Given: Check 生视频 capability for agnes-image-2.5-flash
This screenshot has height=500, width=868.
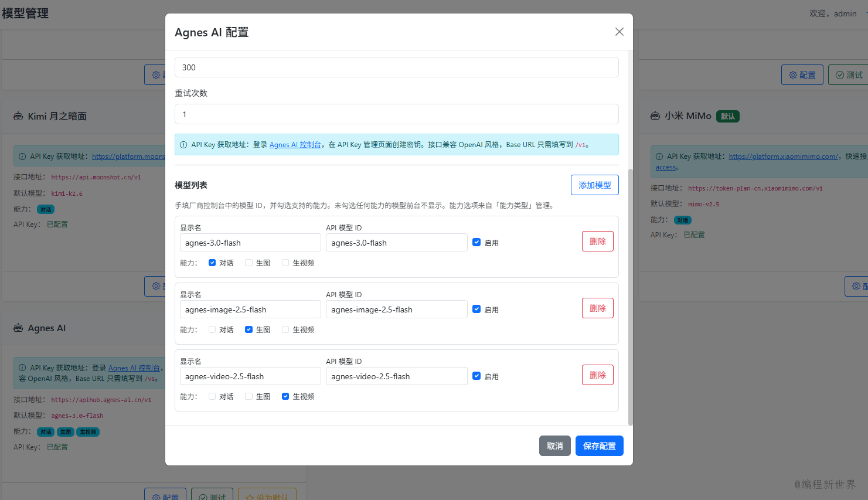Looking at the screenshot, I should (285, 329).
